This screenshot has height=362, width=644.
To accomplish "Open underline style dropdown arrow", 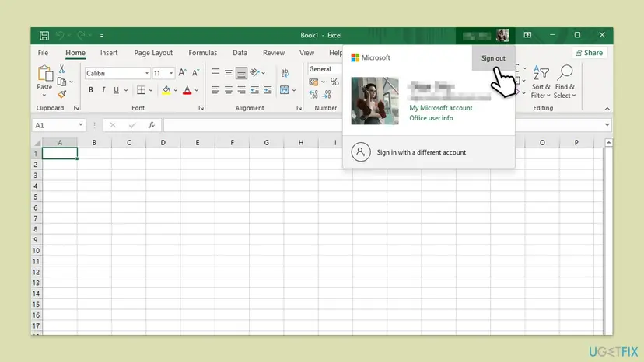I will tap(126, 90).
